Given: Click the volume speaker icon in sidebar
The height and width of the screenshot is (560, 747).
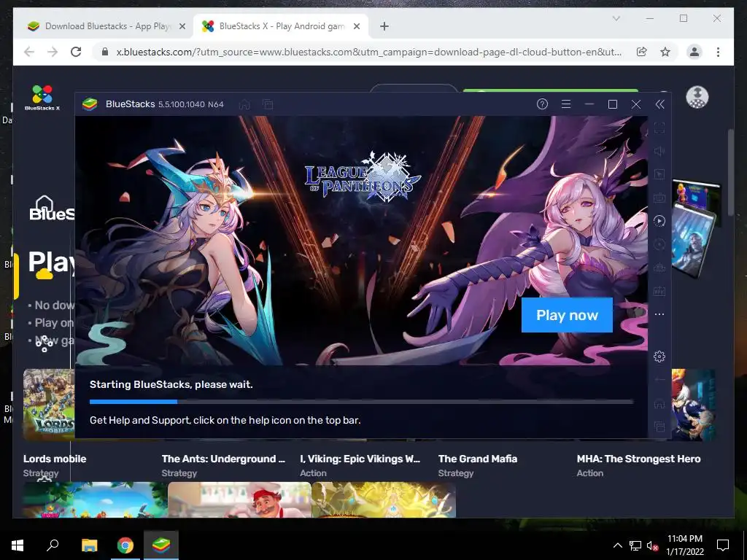Looking at the screenshot, I should click(x=659, y=151).
